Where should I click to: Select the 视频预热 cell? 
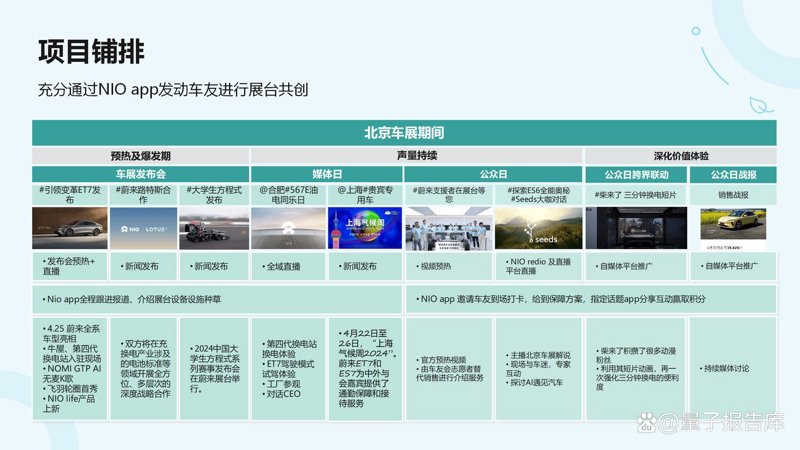pyautogui.click(x=448, y=266)
